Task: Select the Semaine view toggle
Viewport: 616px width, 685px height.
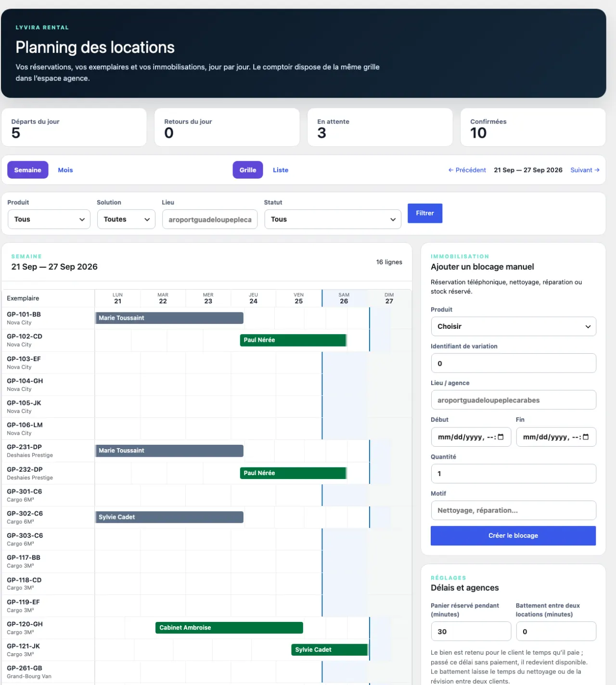Action: [x=28, y=170]
